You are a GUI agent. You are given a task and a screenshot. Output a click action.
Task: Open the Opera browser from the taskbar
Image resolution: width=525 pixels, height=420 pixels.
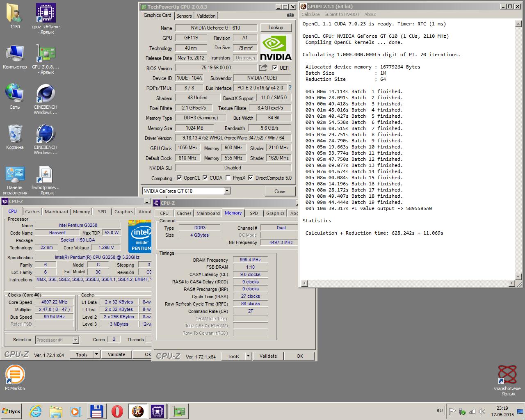(x=117, y=411)
